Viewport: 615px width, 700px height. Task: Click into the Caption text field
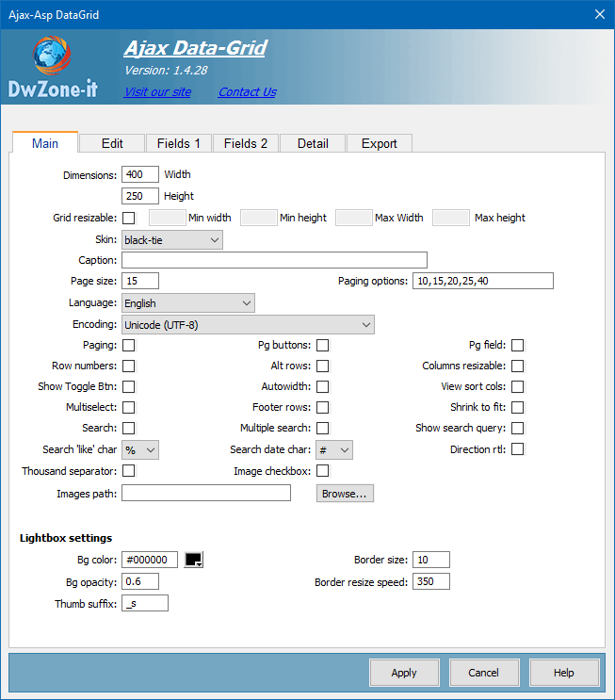[274, 260]
